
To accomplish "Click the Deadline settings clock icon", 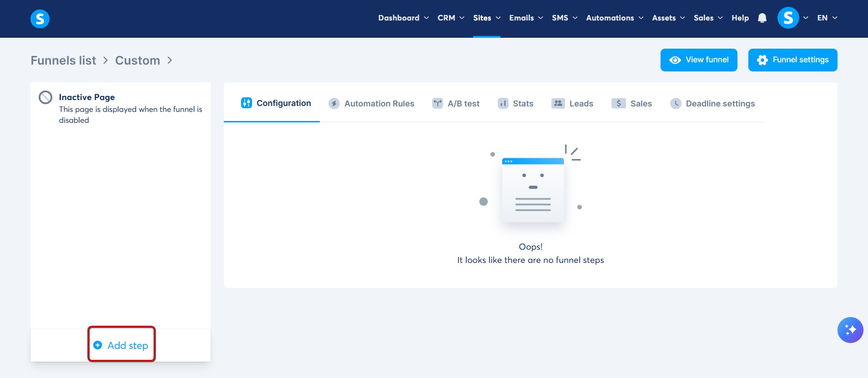I will (676, 103).
